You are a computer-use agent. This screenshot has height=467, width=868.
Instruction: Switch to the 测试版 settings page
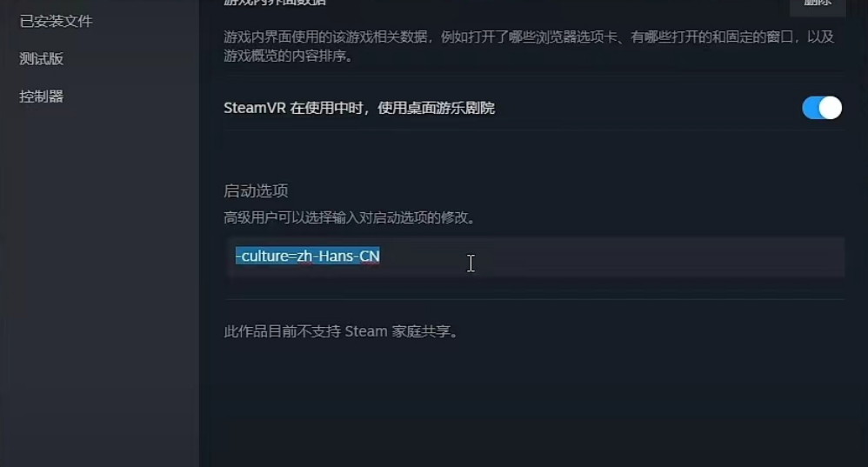[x=42, y=58]
